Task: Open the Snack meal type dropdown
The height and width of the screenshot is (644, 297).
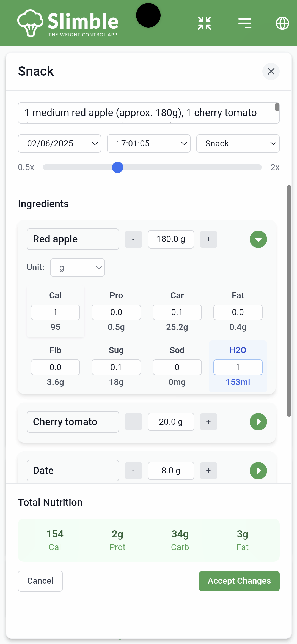Action: tap(238, 143)
